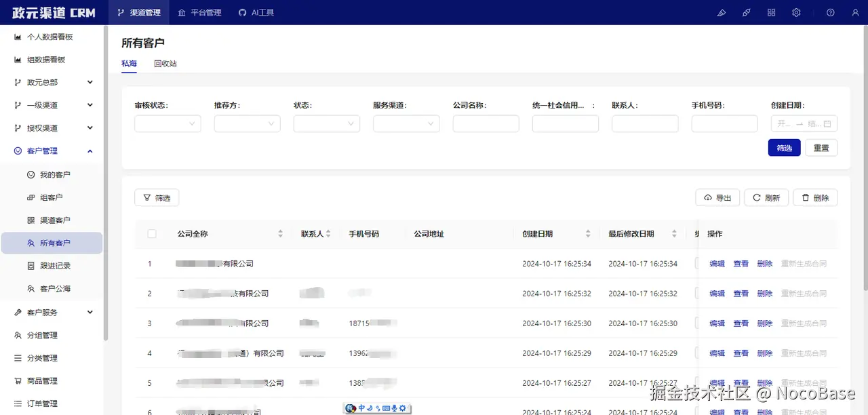
Task: Open the 创建日期 date range picker
Action: point(804,123)
